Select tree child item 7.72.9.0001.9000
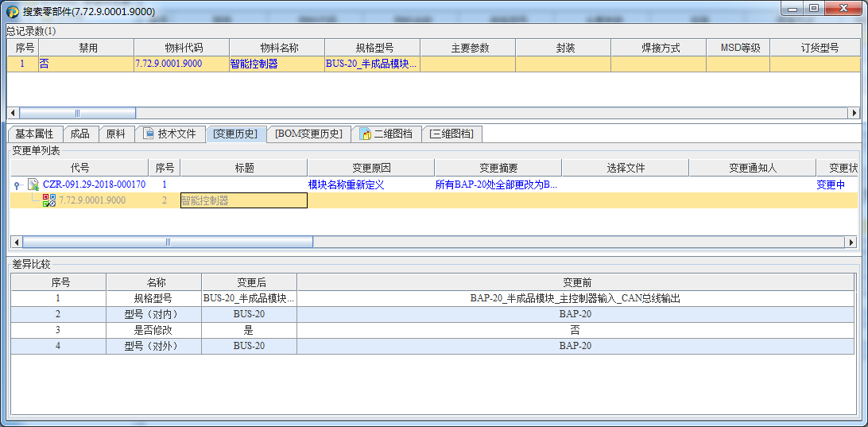This screenshot has height=427, width=868. pos(92,200)
